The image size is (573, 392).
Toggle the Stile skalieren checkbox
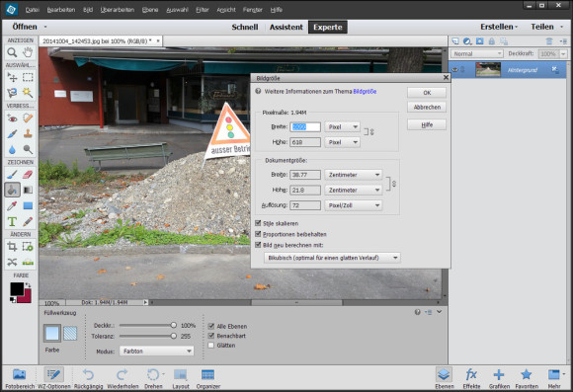click(258, 223)
